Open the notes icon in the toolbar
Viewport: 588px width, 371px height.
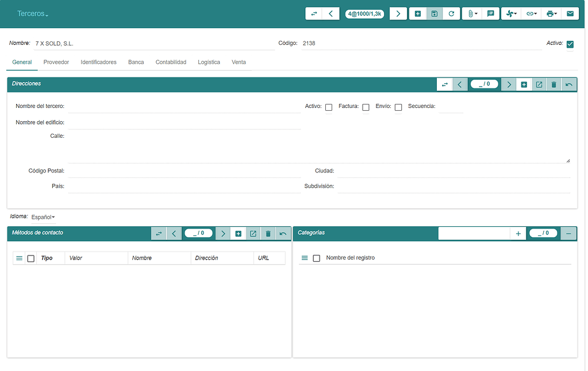coord(490,13)
